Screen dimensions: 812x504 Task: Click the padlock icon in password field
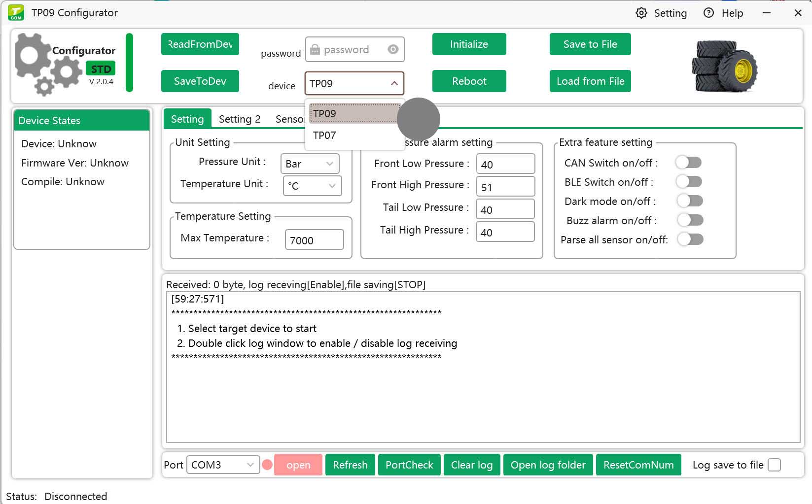click(315, 49)
